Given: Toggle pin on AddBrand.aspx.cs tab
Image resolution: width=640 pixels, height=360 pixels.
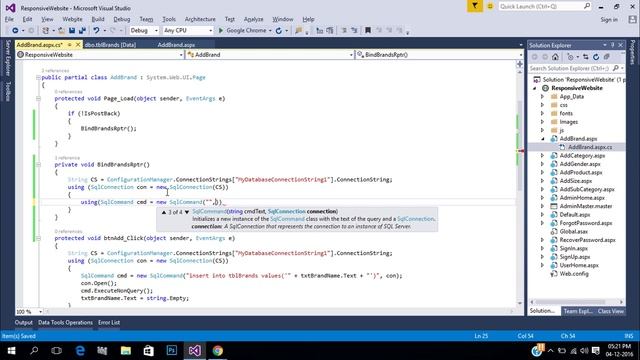Looking at the screenshot, I should 70,44.
